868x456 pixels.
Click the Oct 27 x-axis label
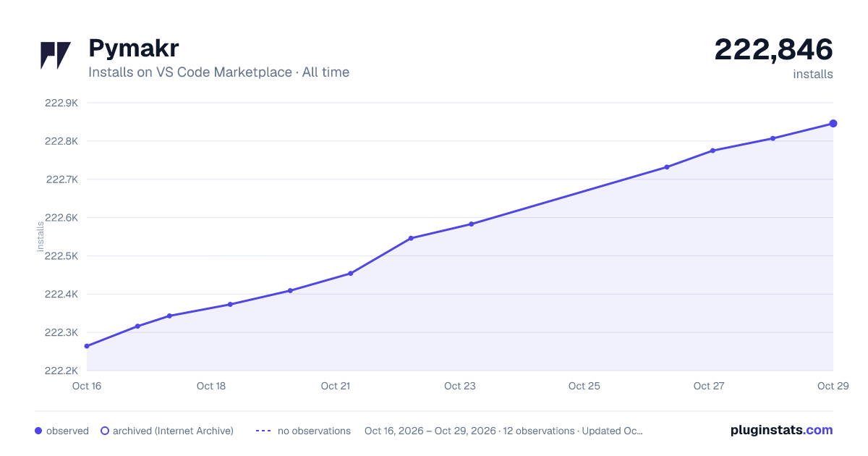pos(709,386)
